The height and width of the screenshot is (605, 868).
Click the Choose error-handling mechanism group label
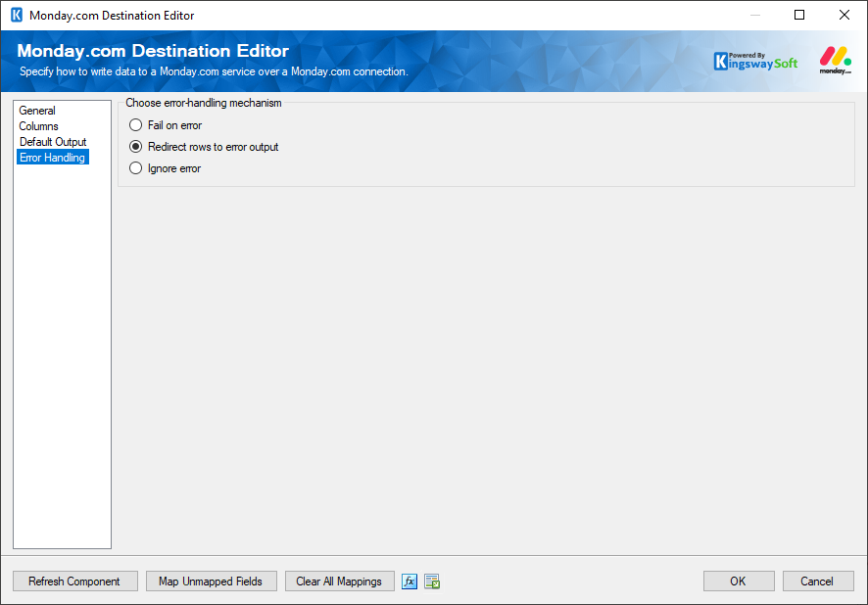point(204,103)
